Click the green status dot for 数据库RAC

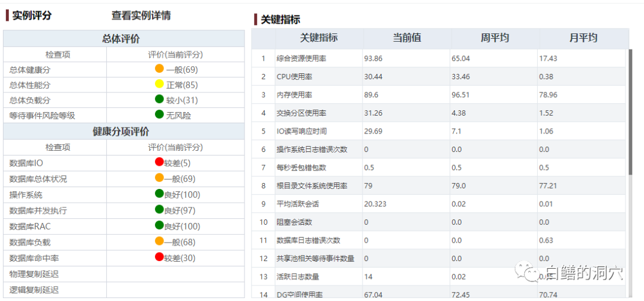[159, 225]
